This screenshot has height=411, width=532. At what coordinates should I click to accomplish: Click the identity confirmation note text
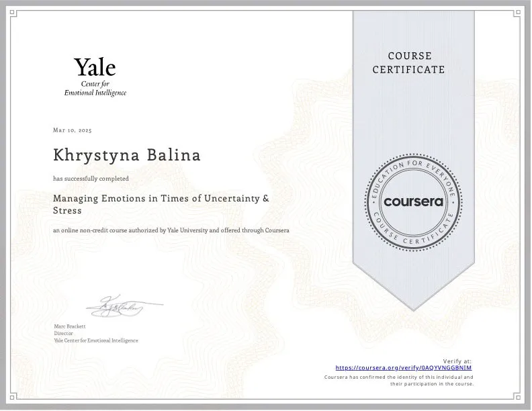(398, 381)
